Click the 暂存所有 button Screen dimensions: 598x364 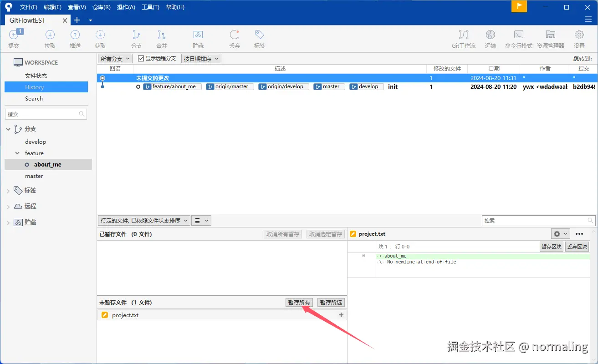pos(299,303)
